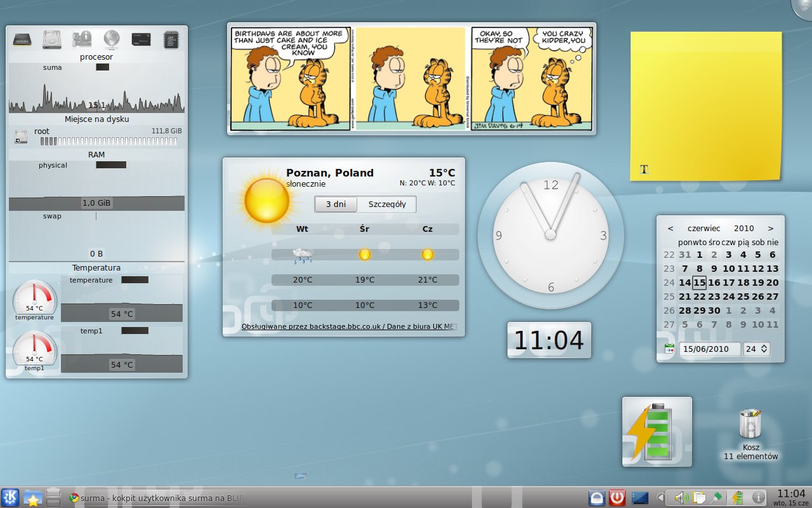812x508 pixels.
Task: Select day 30 in the calendar
Action: [714, 311]
